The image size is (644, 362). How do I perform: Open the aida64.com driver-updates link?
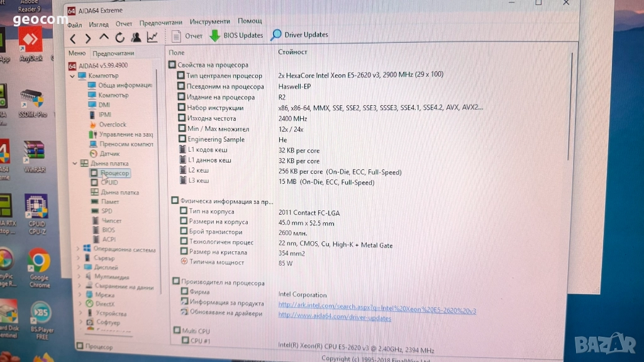click(335, 316)
